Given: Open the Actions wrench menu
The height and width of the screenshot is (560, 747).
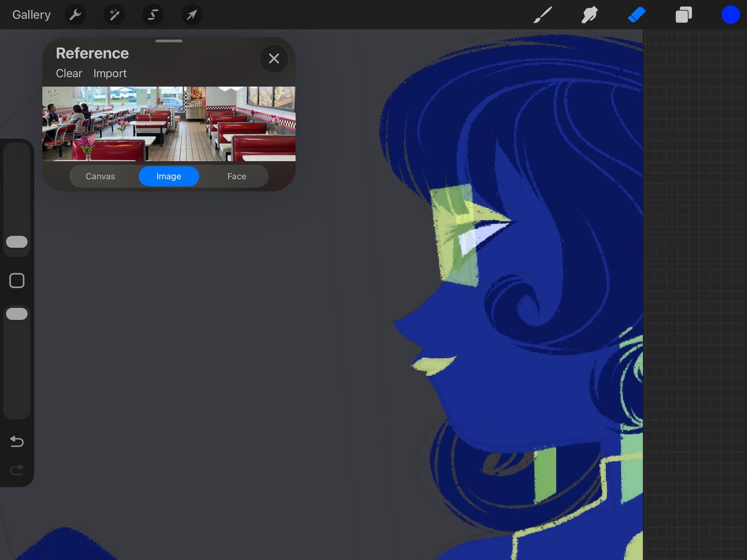Looking at the screenshot, I should coord(75,15).
